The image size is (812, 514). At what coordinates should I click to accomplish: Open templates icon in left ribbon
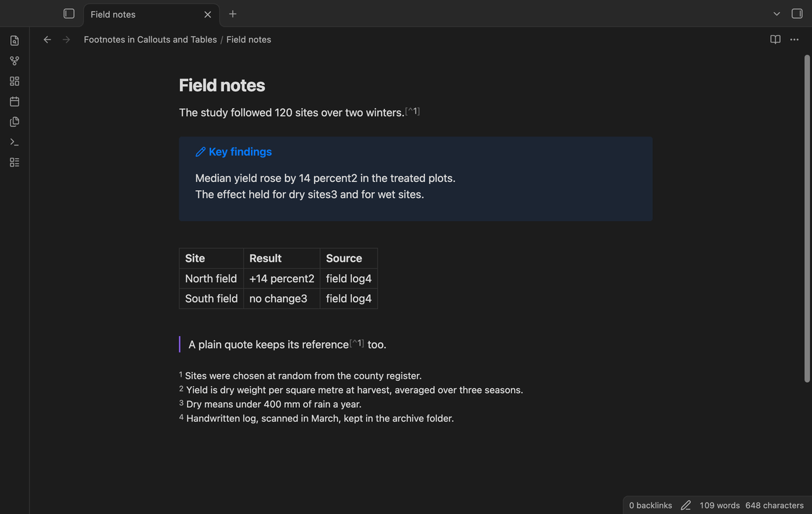[15, 122]
